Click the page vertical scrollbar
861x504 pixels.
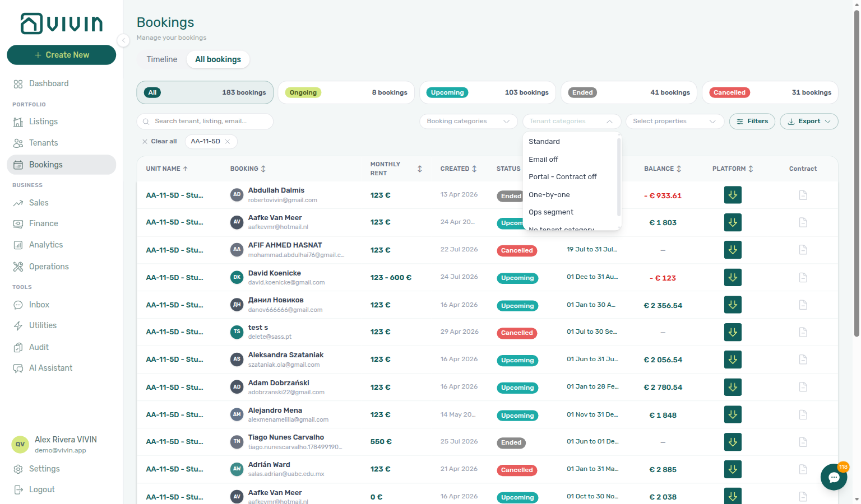857,174
